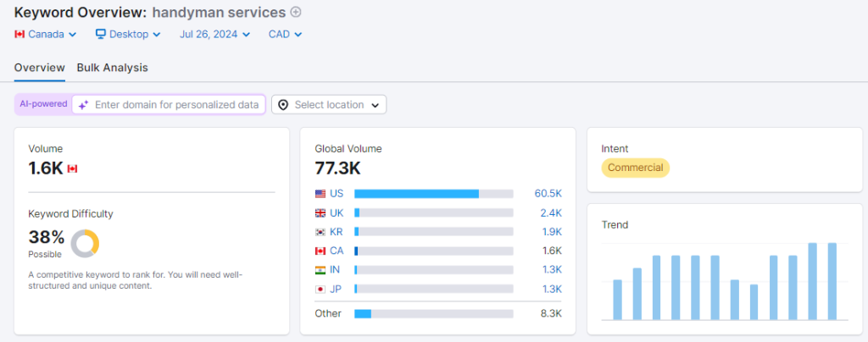Click the 1.3K JP volume link

[551, 289]
